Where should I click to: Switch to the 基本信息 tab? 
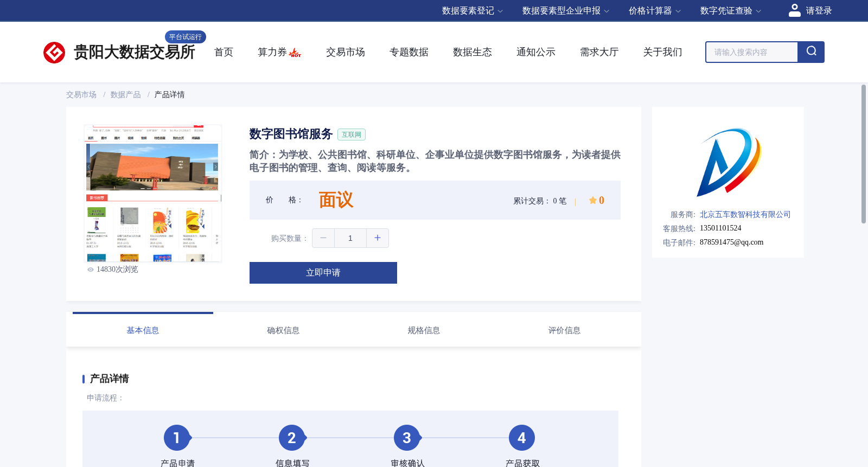(143, 330)
